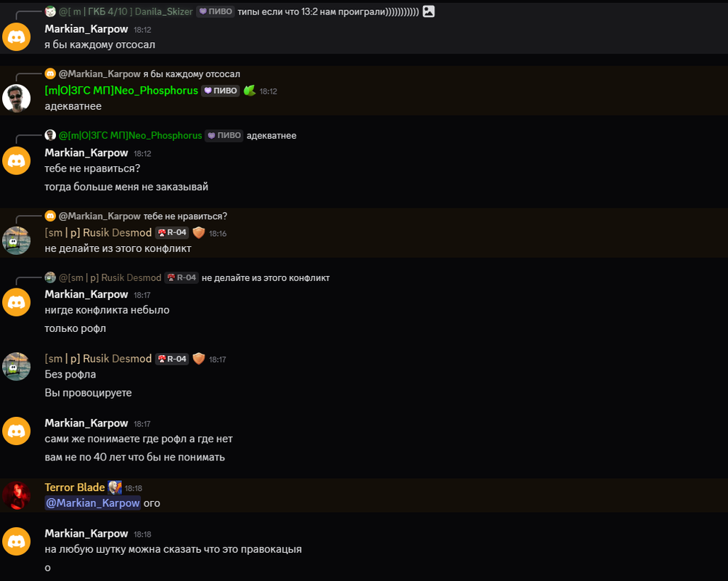Jump to reply preview 'тебе не нравиться?'

[185, 216]
